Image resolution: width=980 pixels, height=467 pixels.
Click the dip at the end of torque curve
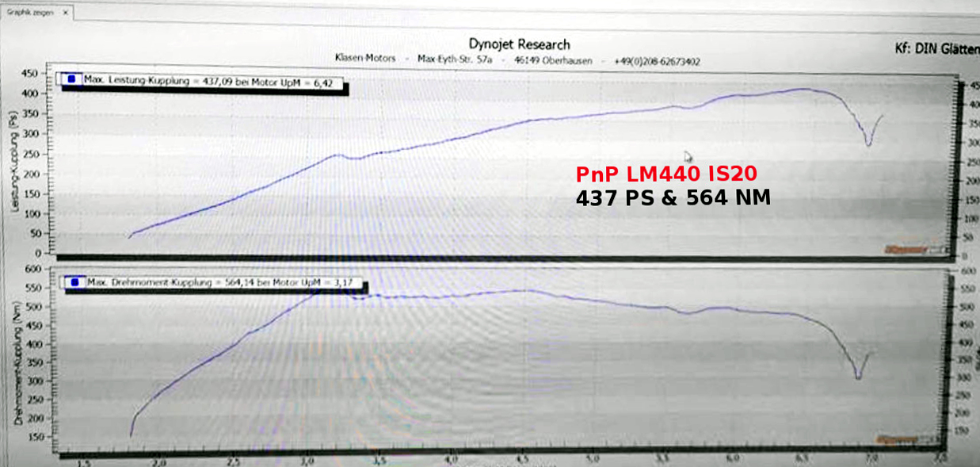tap(858, 377)
